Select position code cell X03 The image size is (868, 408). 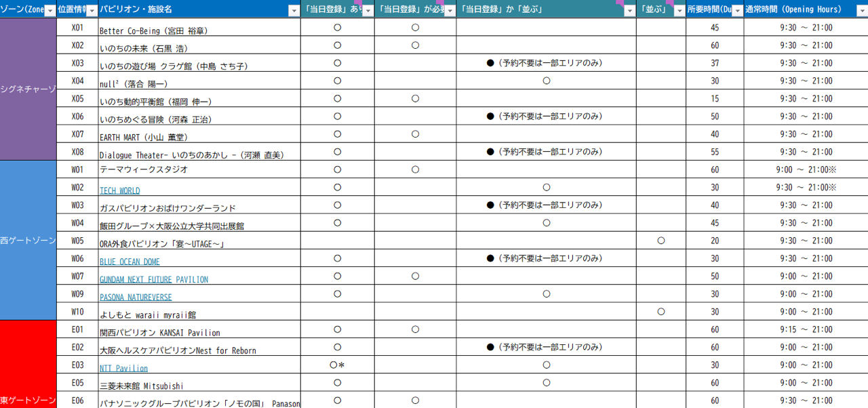(77, 63)
